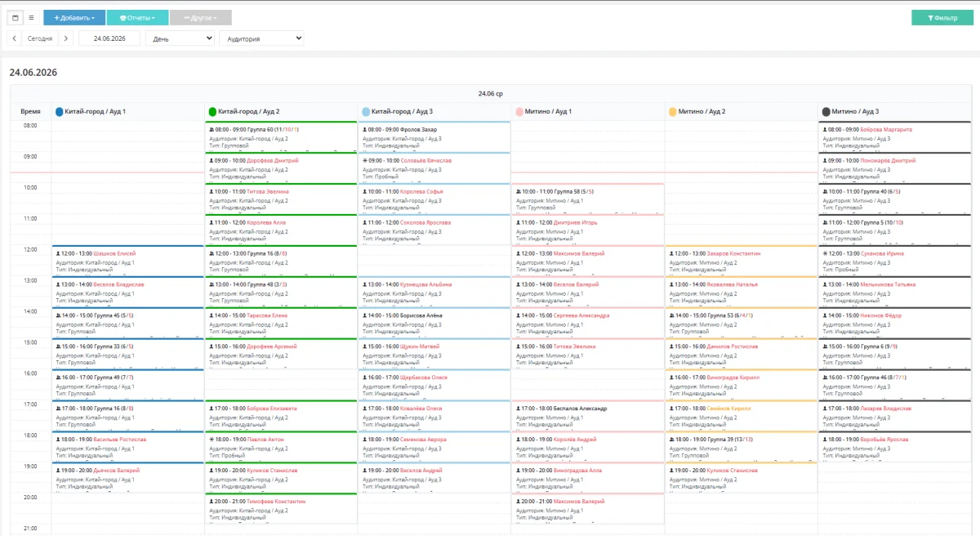Open 14:00 - 15:00 Группа 53 lesson
980x536 pixels.
(742, 323)
